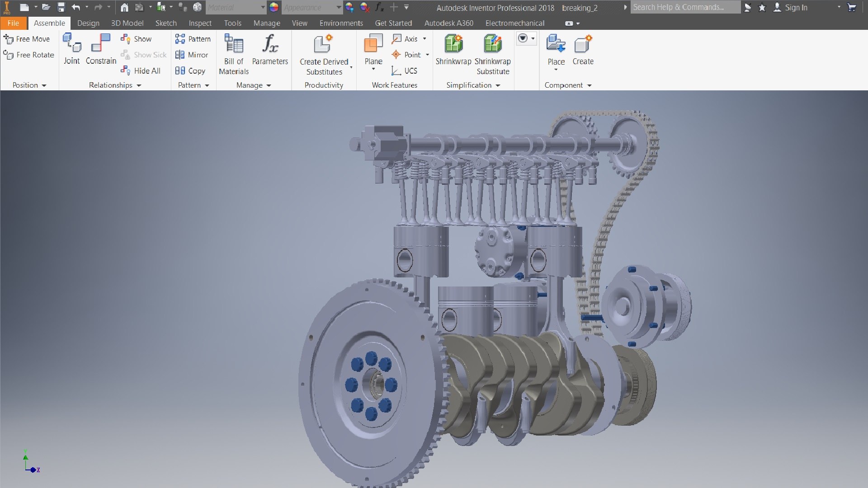Expand the Relationships panel dropdown
This screenshot has height=488, width=868.
coord(139,85)
